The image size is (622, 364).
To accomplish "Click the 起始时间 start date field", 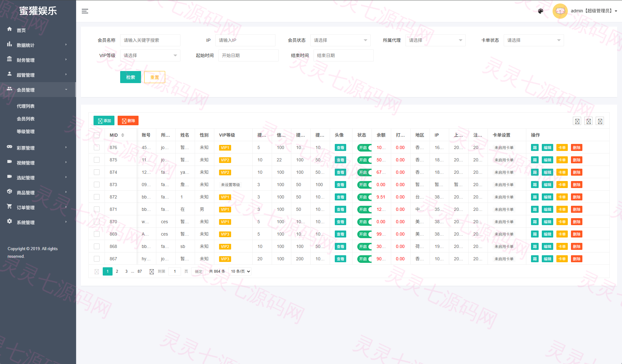I will 248,55.
